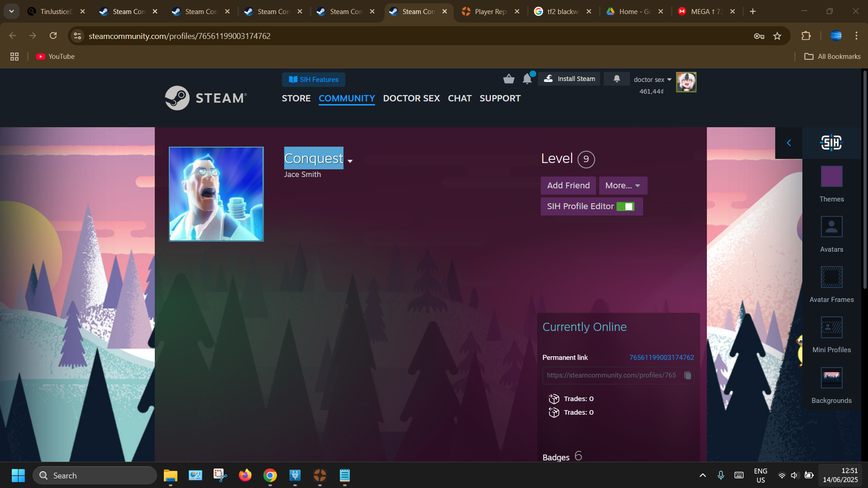Collapse the SIH sidebar with the left chevron
Viewport: 868px width, 488px height.
(x=789, y=143)
